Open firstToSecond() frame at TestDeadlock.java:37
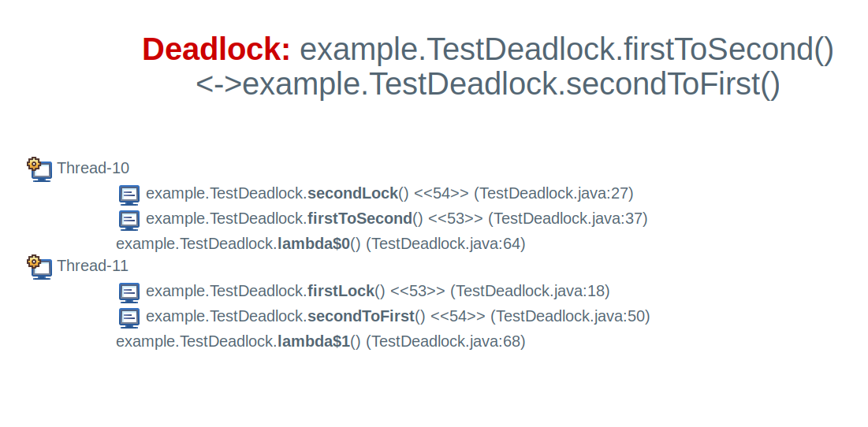 click(397, 218)
